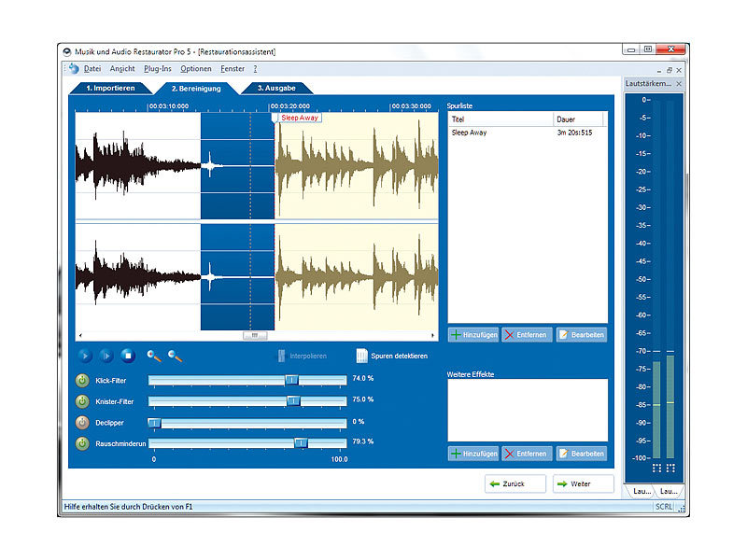The width and height of the screenshot is (747, 560).
Task: Open the Optionen menu
Action: [196, 68]
